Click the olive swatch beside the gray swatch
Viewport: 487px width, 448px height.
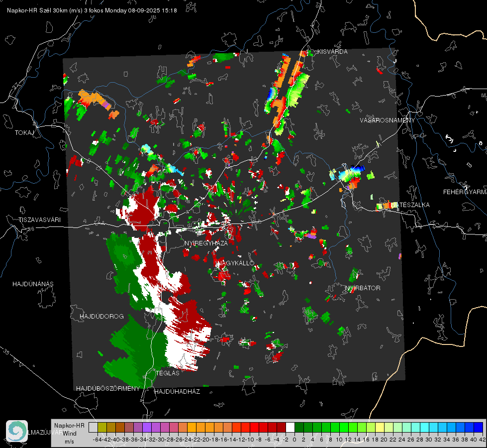(x=102, y=427)
